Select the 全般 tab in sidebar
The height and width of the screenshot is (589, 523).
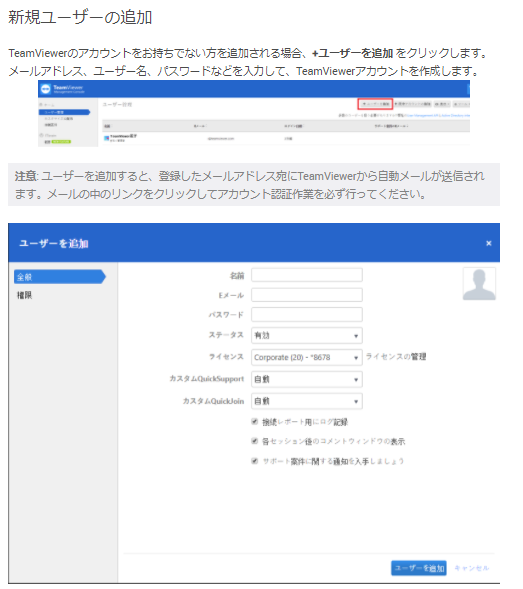(60, 277)
